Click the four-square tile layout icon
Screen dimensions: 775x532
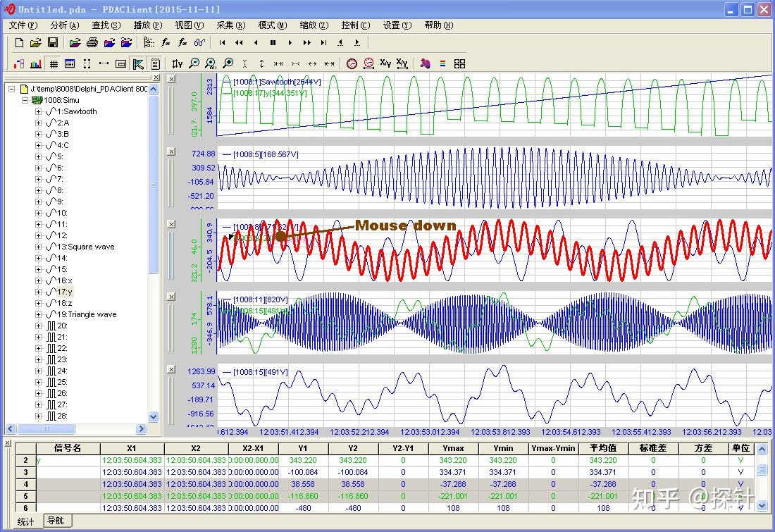pos(459,63)
